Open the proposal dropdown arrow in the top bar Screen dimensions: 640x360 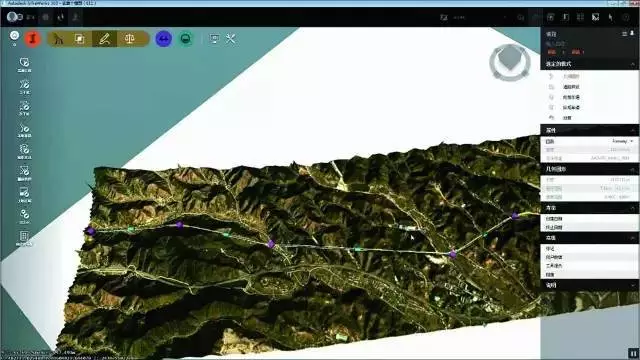click(x=505, y=18)
